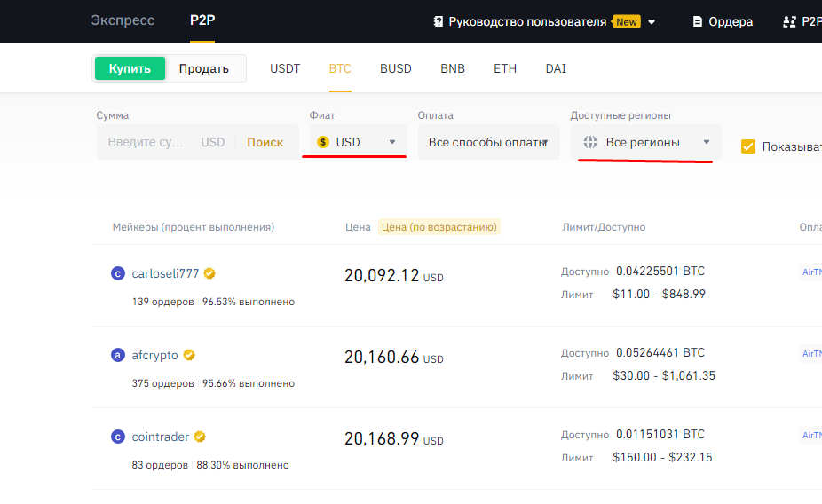Click the Поиск button

click(x=265, y=142)
